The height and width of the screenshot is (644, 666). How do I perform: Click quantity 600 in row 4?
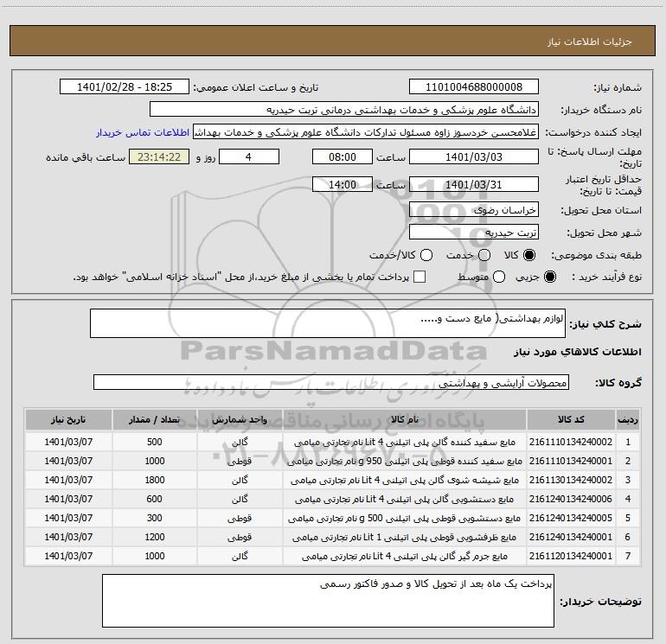point(155,499)
